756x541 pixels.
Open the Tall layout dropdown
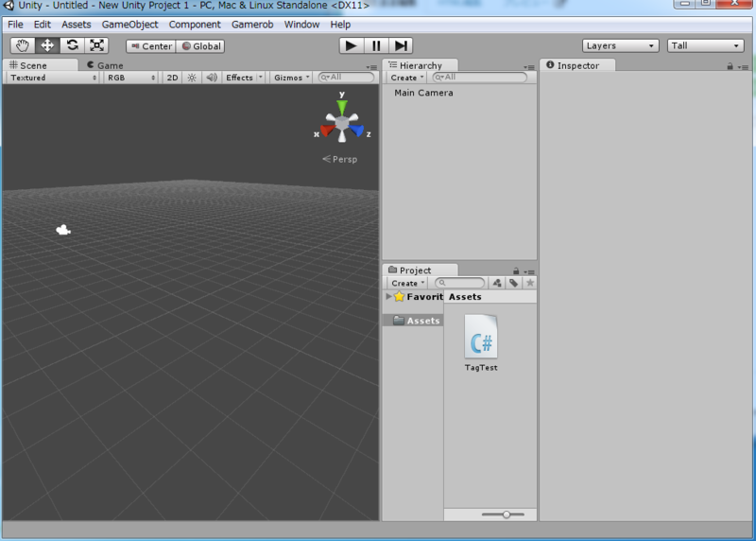(x=705, y=45)
